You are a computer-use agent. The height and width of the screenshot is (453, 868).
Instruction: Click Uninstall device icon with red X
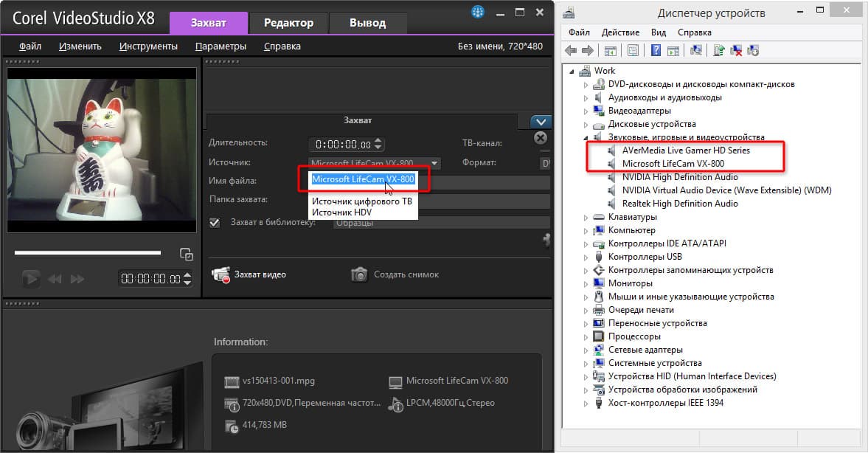tap(736, 50)
